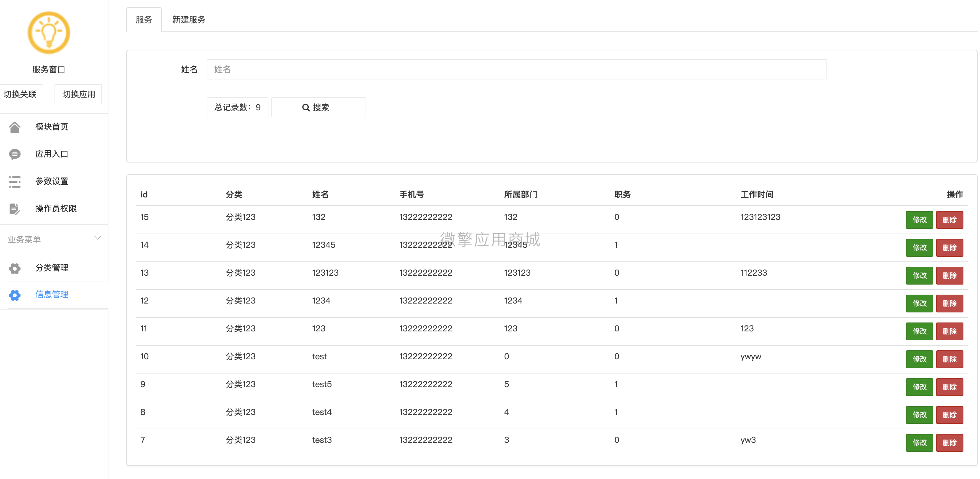
Task: Click the lightbulb app logo
Action: pyautogui.click(x=49, y=33)
